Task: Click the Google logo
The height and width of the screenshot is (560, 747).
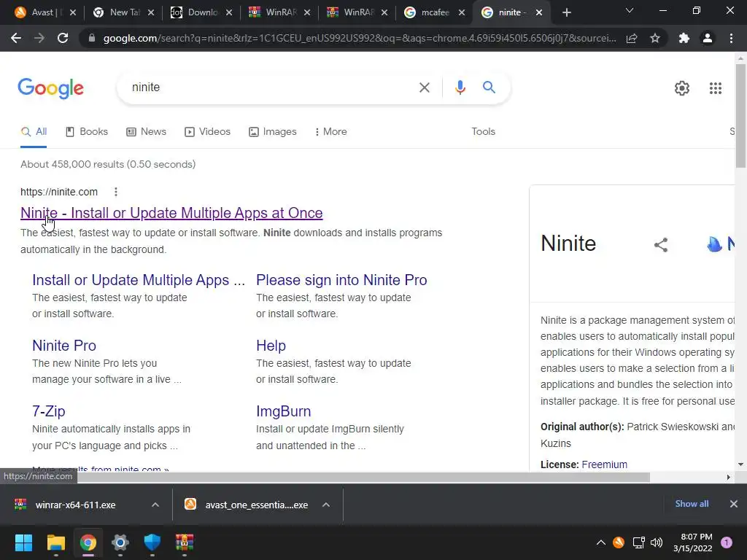Action: (51, 88)
